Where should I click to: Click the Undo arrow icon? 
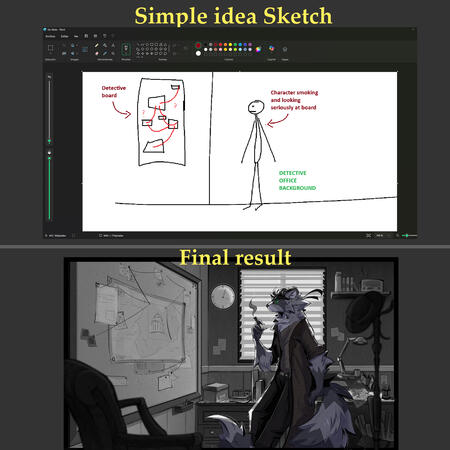pos(105,36)
